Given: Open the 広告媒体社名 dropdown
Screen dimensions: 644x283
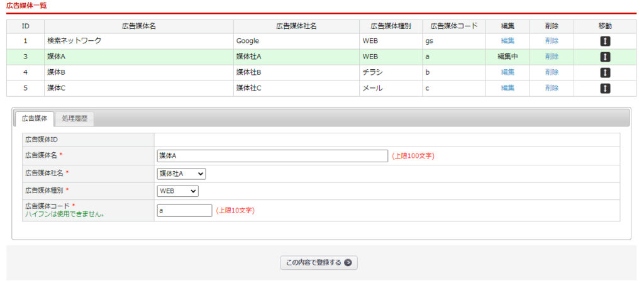Looking at the screenshot, I should tap(182, 174).
